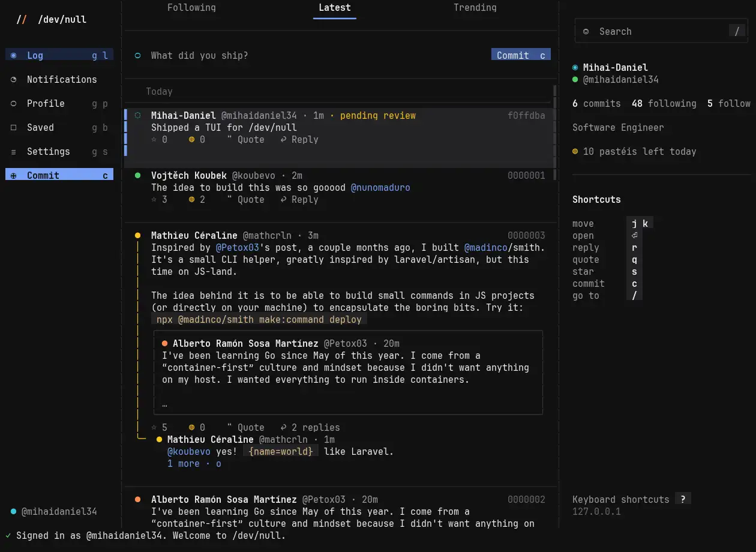Open the @madinco mention link
Screen dimensions: 756x552
point(486,247)
